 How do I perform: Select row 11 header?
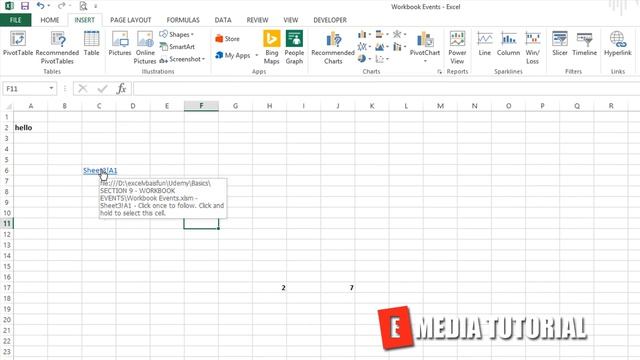point(7,224)
